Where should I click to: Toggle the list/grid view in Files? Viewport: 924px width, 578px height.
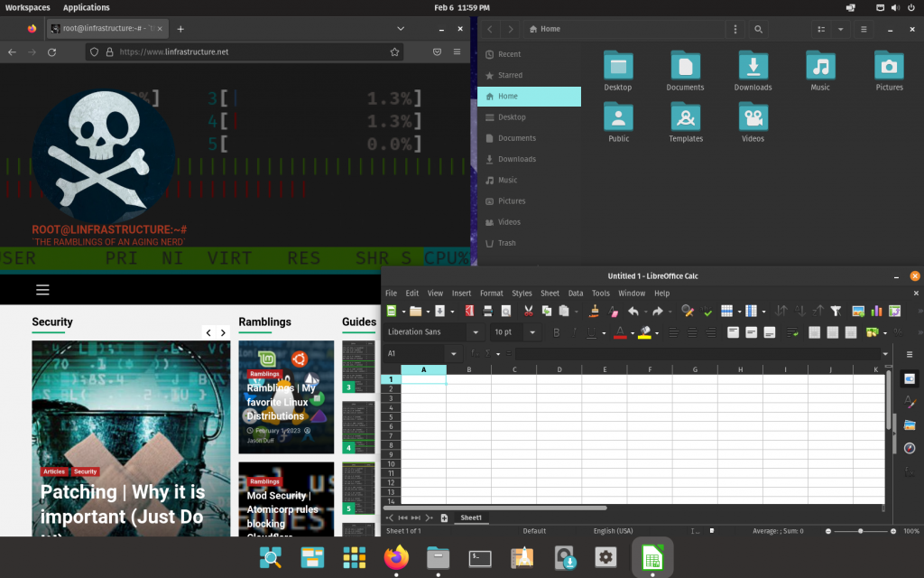[821, 29]
